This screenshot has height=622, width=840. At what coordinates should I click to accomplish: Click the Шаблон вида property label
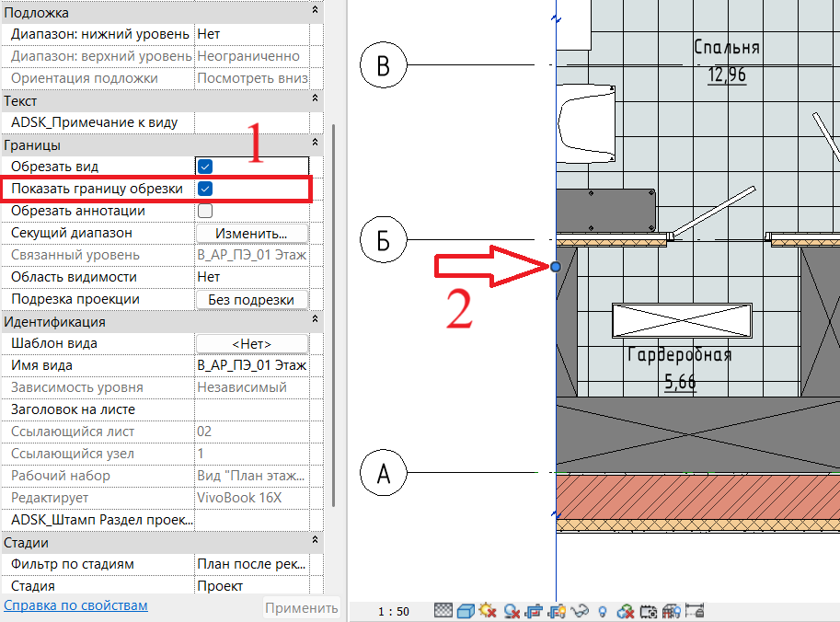click(x=54, y=343)
